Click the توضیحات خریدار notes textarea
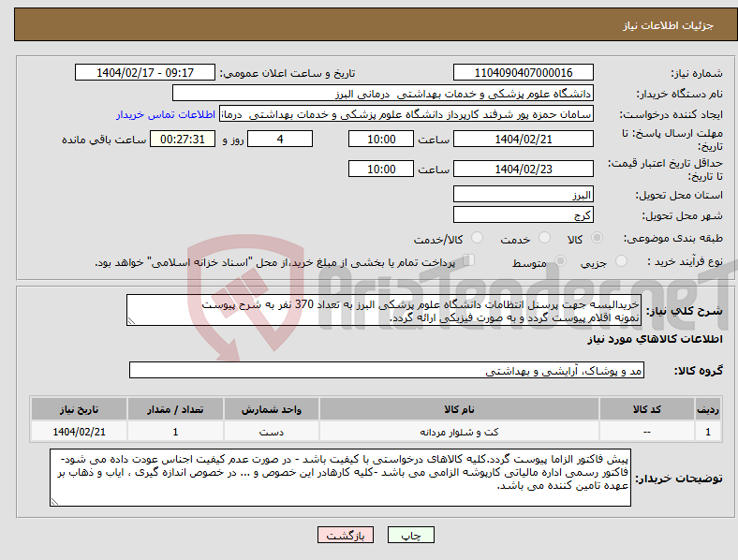 coord(340,478)
